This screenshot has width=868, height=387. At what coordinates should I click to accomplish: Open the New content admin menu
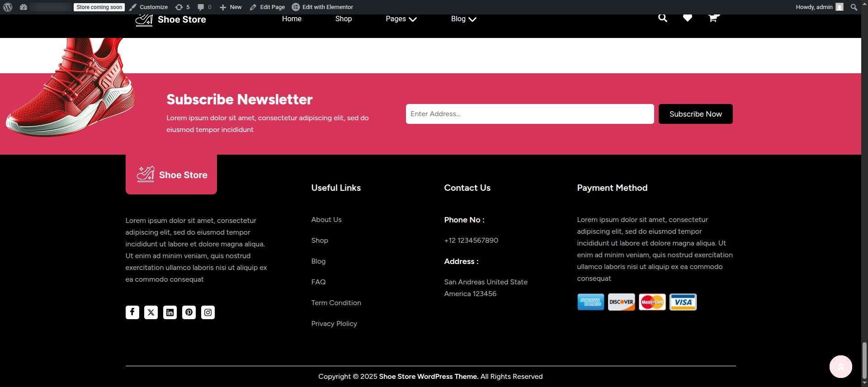click(231, 7)
